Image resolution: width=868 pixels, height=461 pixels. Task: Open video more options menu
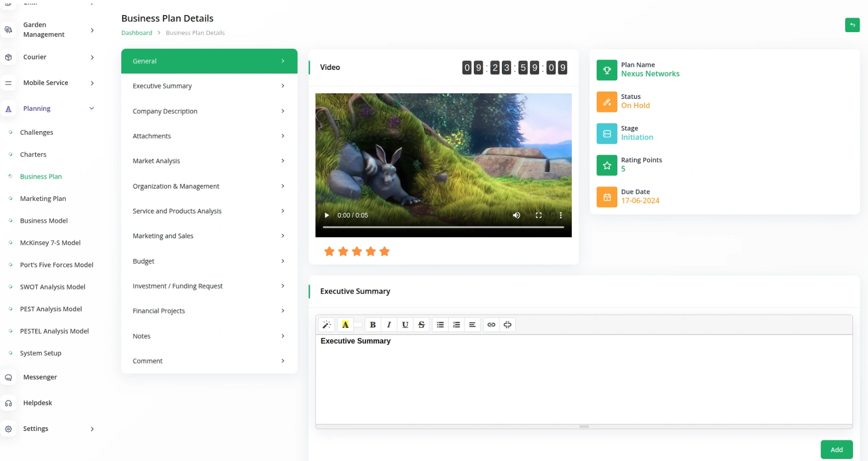pyautogui.click(x=560, y=215)
